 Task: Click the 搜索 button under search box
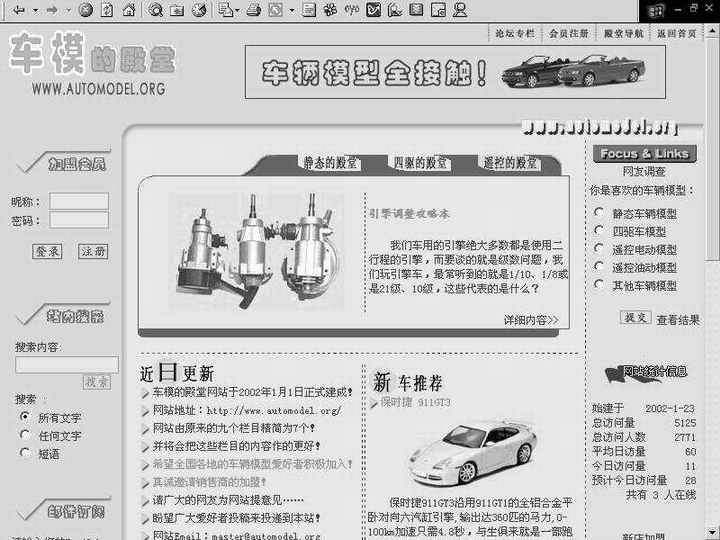97,382
